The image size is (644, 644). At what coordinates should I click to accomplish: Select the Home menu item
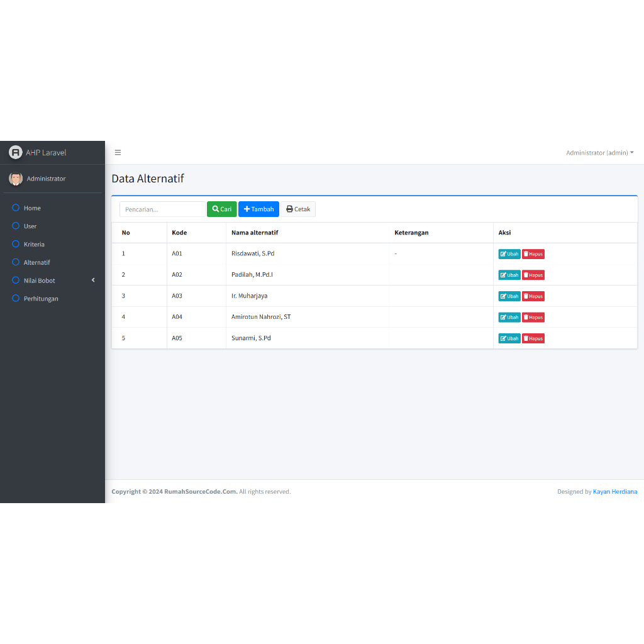pyautogui.click(x=31, y=208)
